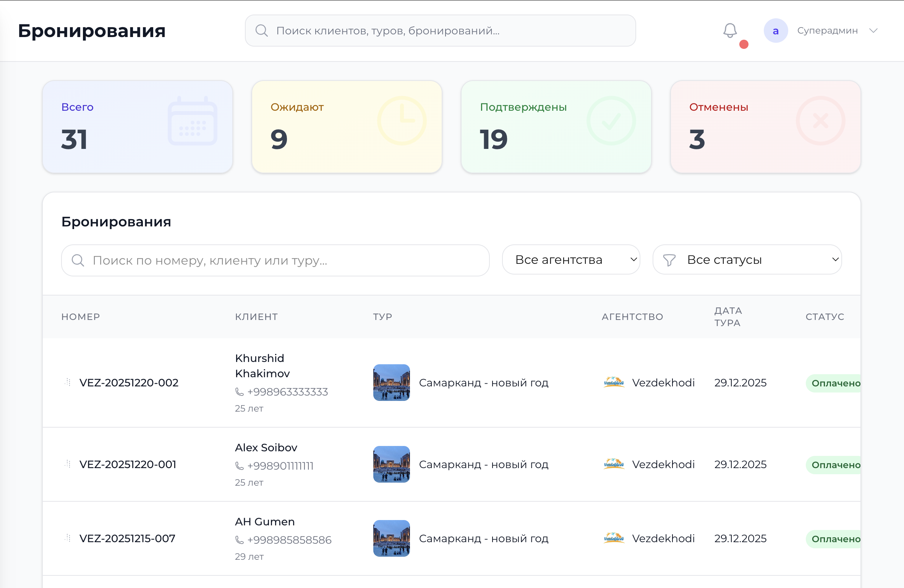904x588 pixels.
Task: Click the drag handle for VEZ-20251220-002
Action: [x=67, y=382]
